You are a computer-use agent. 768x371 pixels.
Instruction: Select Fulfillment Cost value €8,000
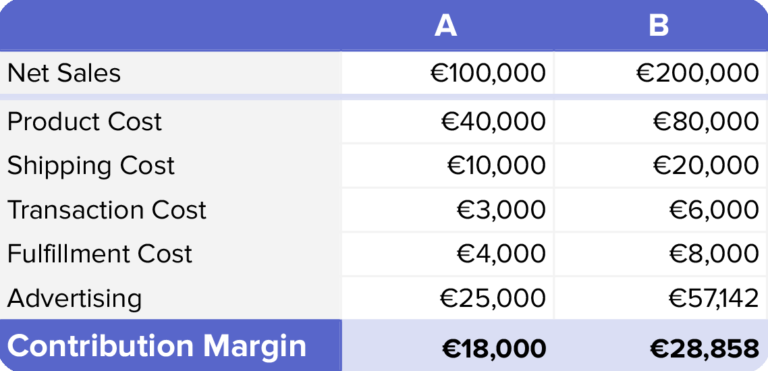click(714, 254)
